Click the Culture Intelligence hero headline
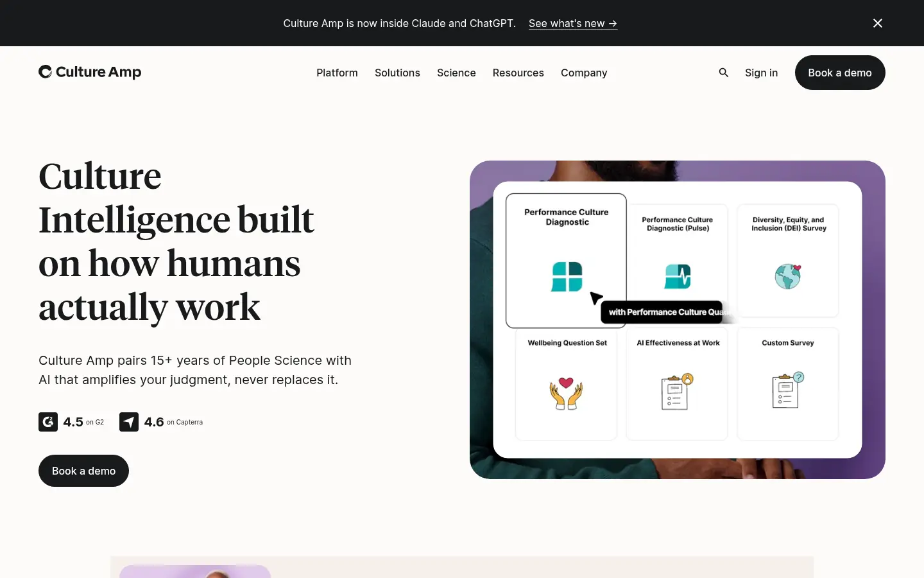The height and width of the screenshot is (578, 924). point(176,241)
